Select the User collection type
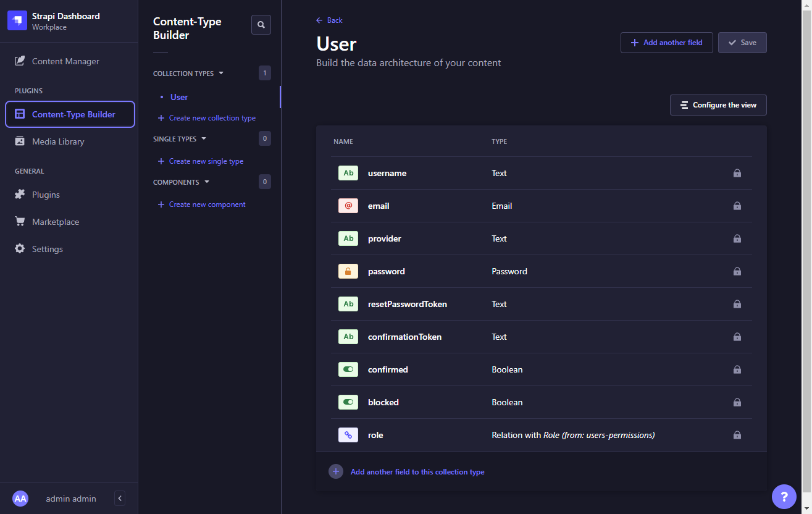Viewport: 812px width, 514px height. 179,97
